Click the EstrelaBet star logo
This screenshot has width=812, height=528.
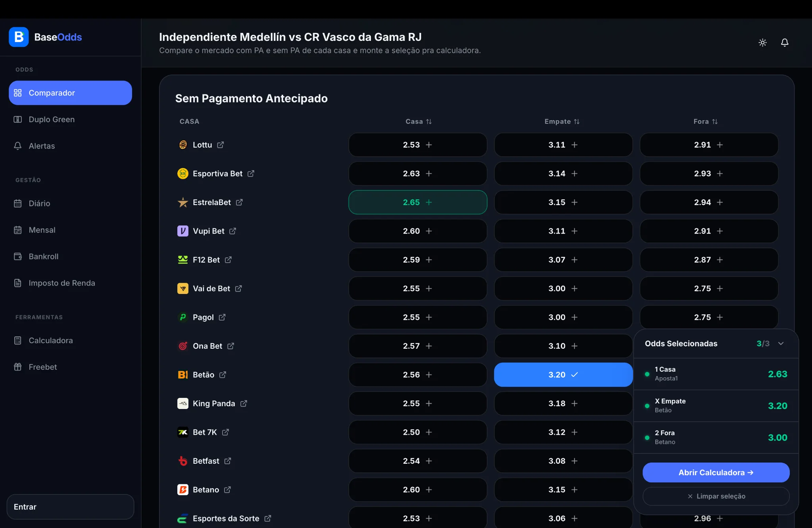(x=183, y=202)
